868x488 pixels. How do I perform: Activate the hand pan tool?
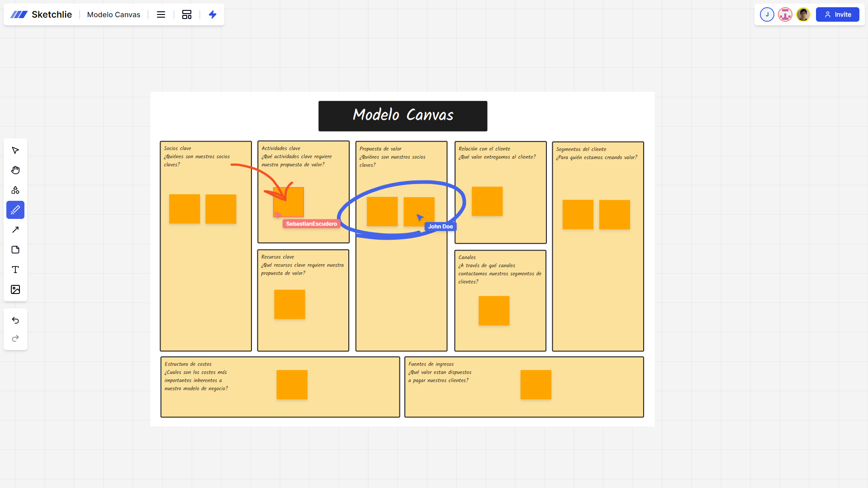[x=15, y=170]
